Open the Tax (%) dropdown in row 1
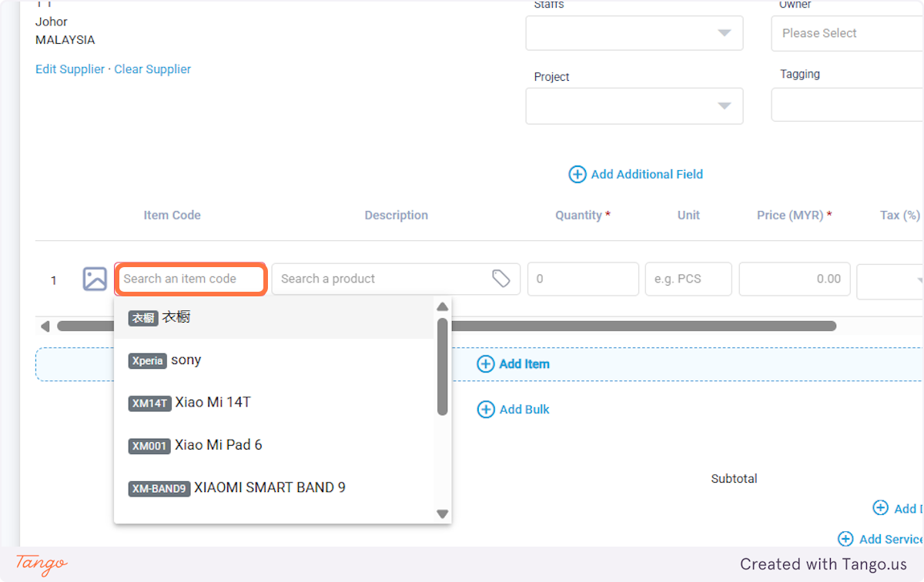The height and width of the screenshot is (582, 924). [x=890, y=280]
